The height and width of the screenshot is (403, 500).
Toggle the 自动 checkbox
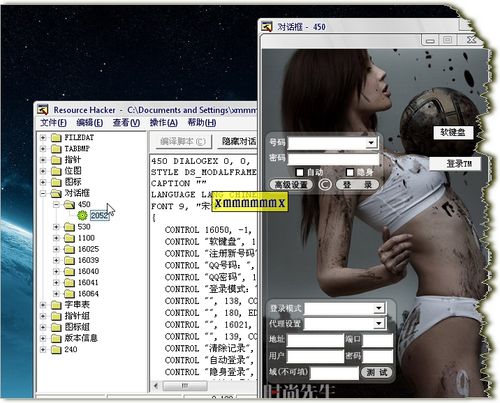[300, 172]
